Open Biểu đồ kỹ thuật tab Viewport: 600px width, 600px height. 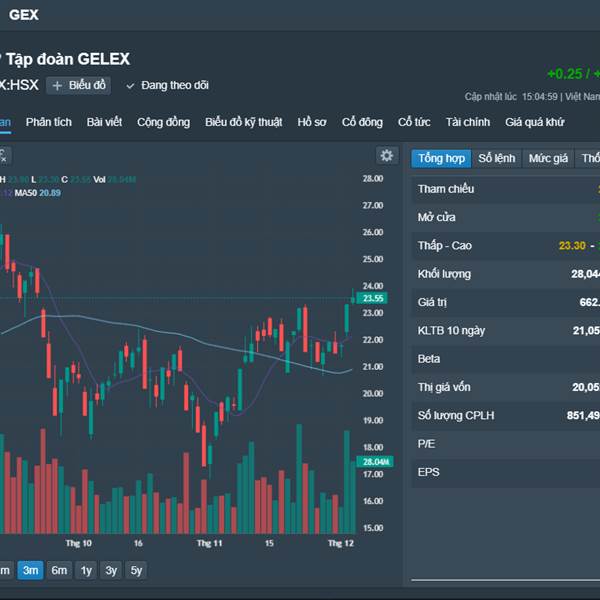pyautogui.click(x=243, y=122)
